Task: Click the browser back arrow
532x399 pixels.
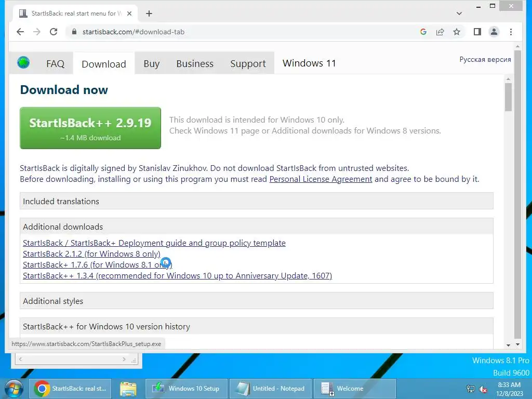Action: click(x=20, y=32)
